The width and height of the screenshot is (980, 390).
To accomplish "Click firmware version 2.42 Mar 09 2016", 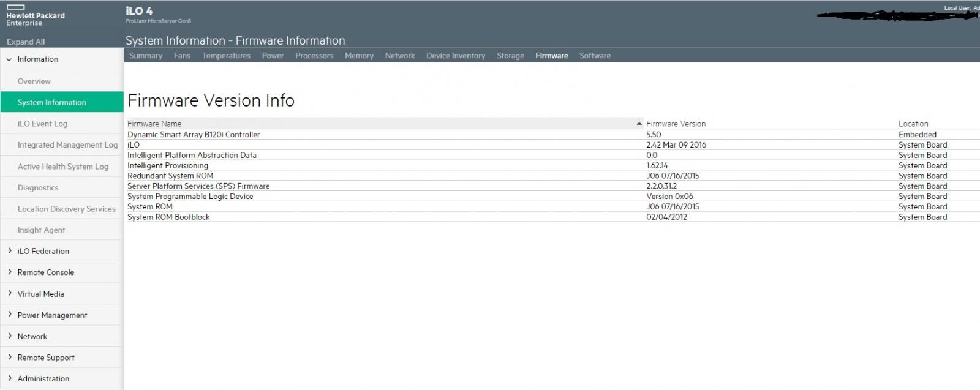I will coord(676,145).
